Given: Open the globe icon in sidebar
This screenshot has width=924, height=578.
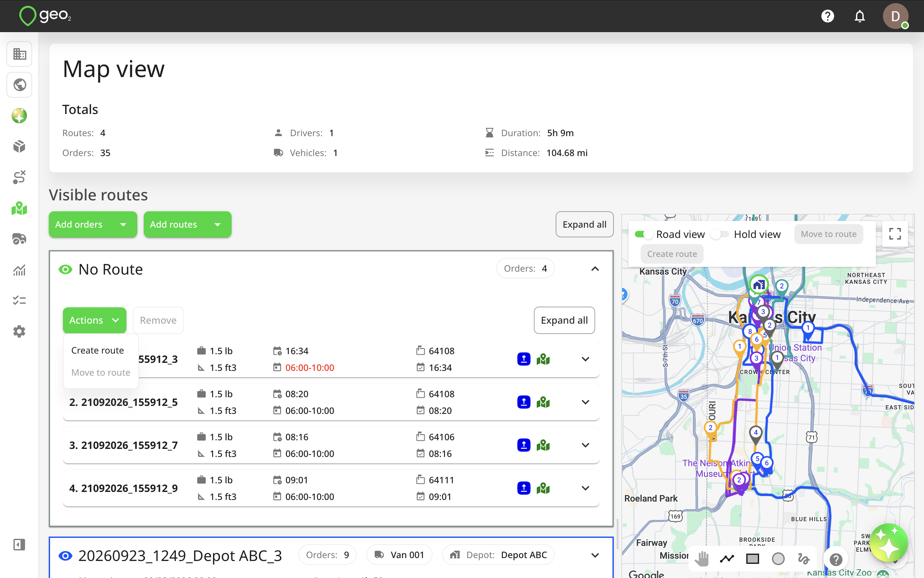Looking at the screenshot, I should coord(20,85).
